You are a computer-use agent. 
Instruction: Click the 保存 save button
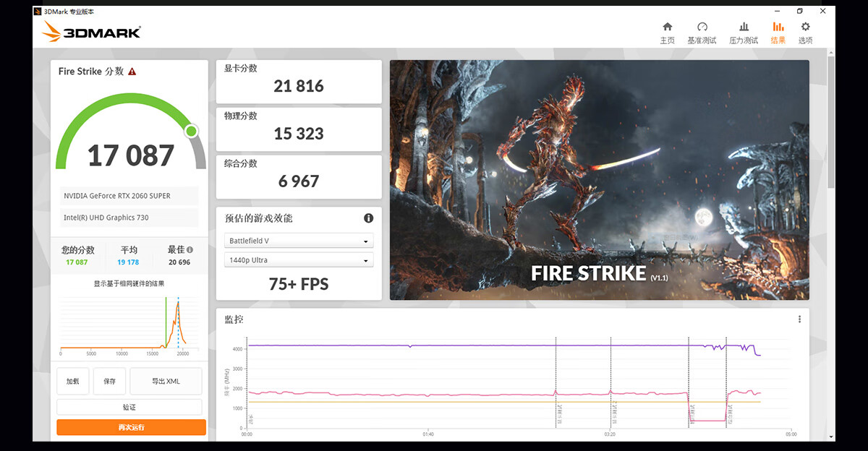coord(110,381)
